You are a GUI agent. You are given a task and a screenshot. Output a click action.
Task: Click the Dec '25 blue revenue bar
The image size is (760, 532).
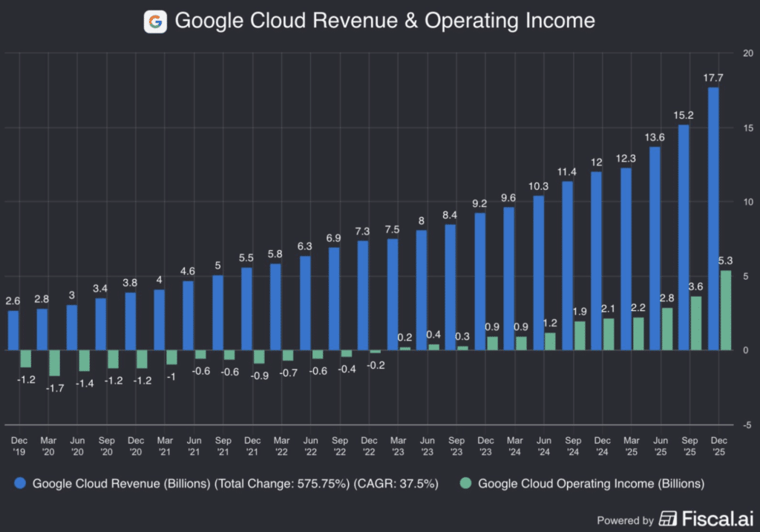pos(713,219)
